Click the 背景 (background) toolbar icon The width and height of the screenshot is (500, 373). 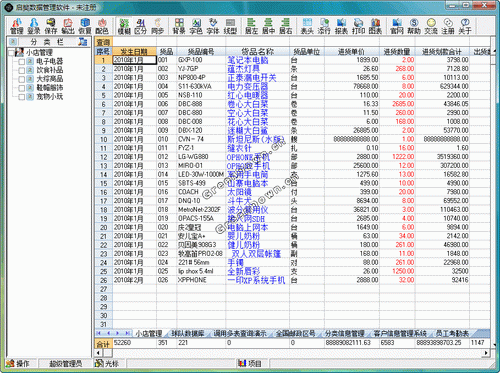179,26
